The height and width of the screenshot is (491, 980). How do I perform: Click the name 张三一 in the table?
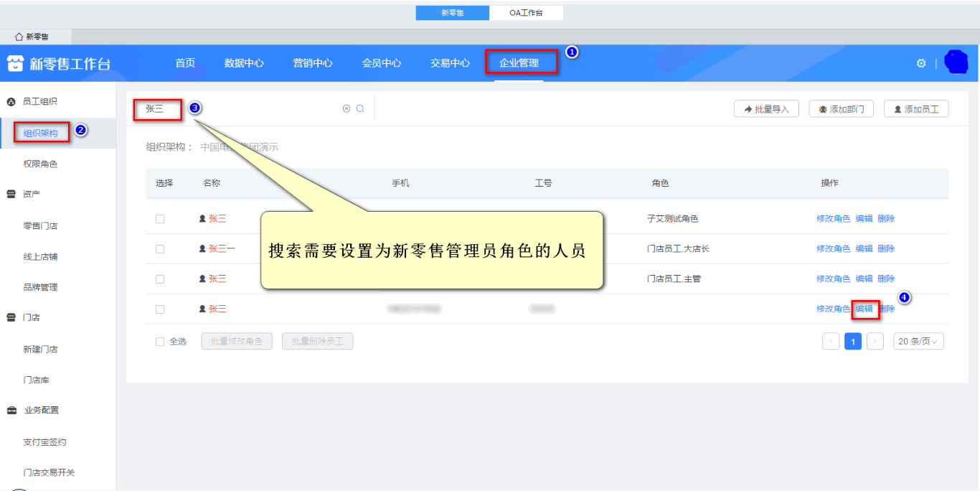(222, 249)
